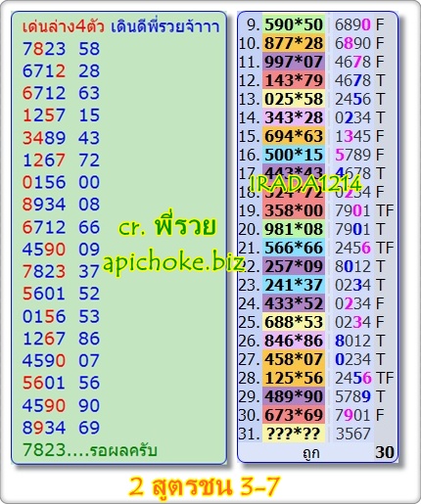421x504 pixels.
Task: Select the row '6712 66'
Action: (x=61, y=227)
